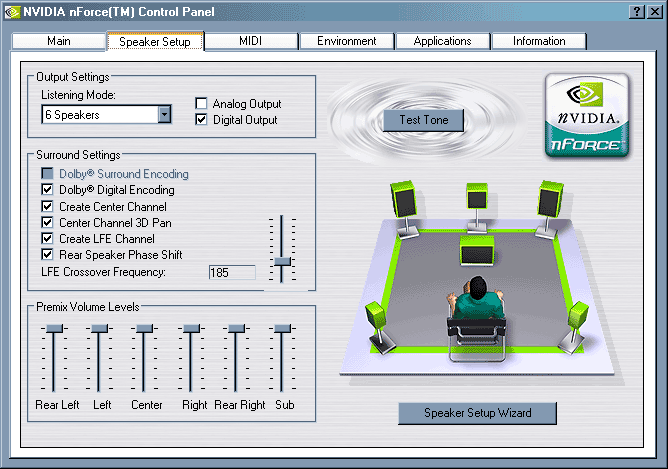Open the Listening Mode dropdown arrow
The image size is (668, 469).
click(x=164, y=115)
